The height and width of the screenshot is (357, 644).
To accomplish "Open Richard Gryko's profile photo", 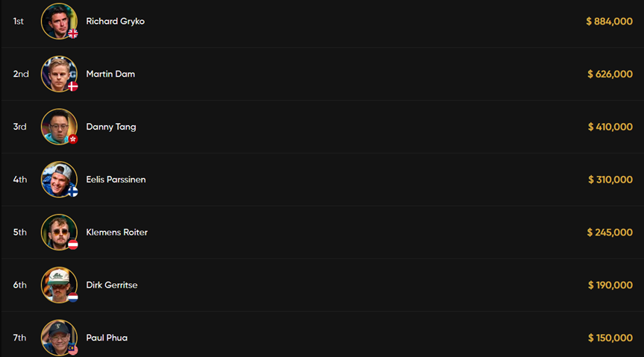I will 59,22.
